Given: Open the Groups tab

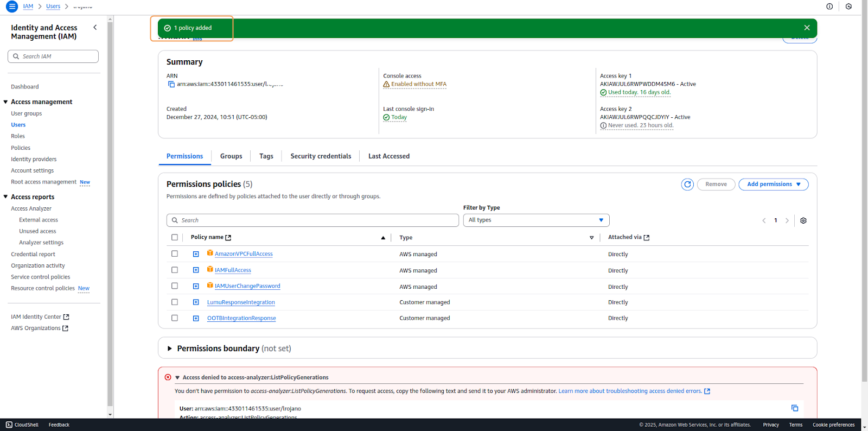Looking at the screenshot, I should pos(231,156).
